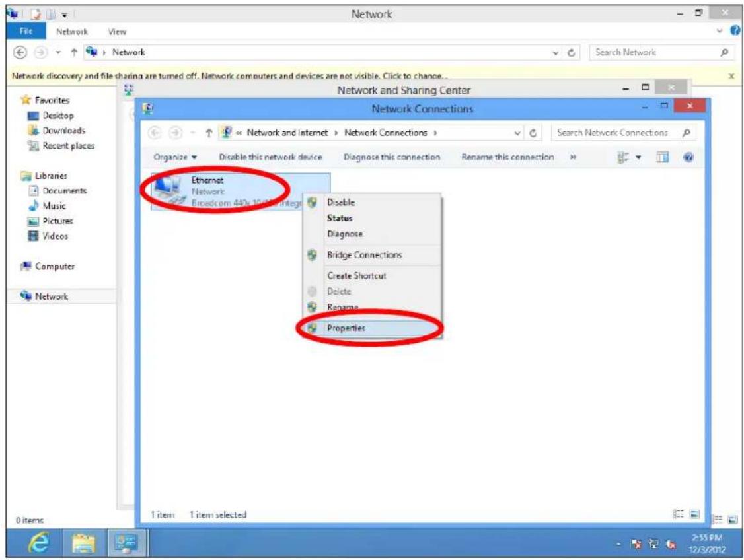This screenshot has width=744, height=560.
Task: Refresh the Network Connections address bar
Action: [533, 133]
